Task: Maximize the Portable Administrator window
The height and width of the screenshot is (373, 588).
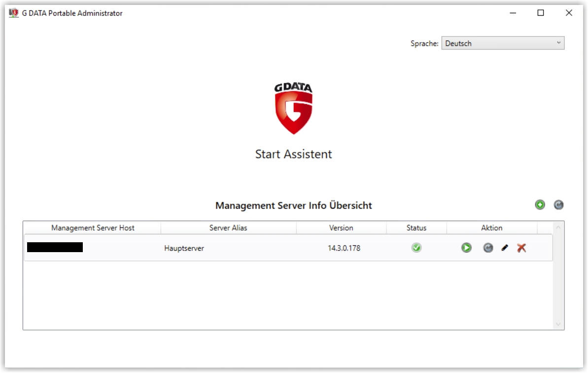Action: (x=541, y=13)
